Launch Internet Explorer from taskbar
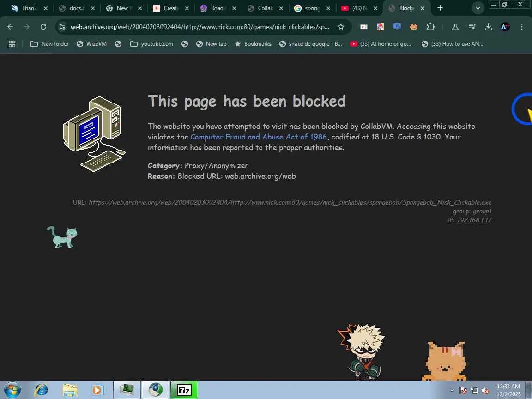This screenshot has width=532, height=399. tap(42, 390)
